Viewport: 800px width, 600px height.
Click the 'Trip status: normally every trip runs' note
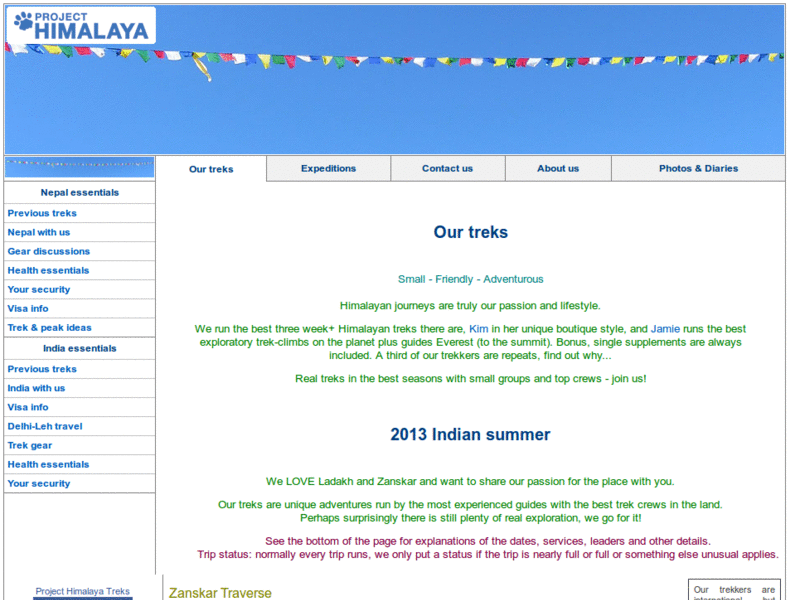click(488, 555)
